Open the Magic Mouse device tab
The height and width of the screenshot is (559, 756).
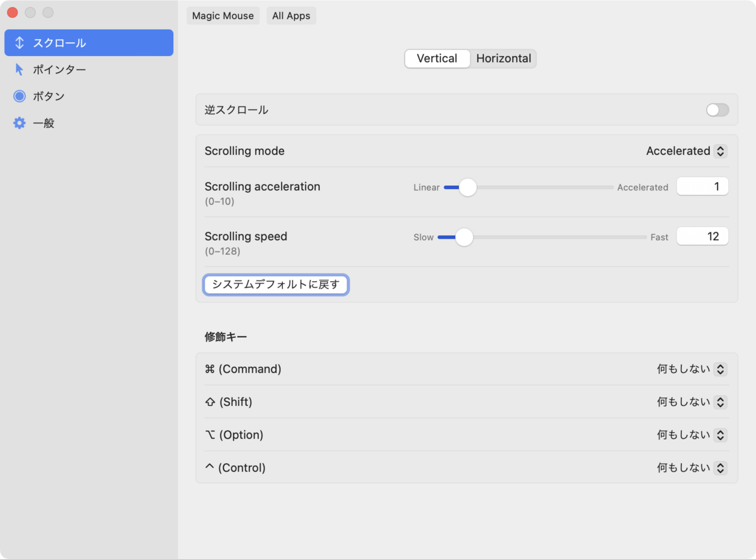(x=223, y=16)
